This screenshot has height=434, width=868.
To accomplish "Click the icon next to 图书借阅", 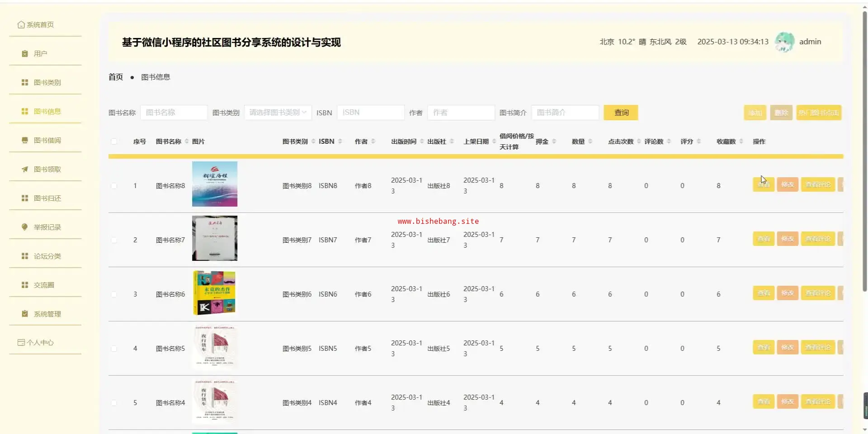I will coord(25,141).
